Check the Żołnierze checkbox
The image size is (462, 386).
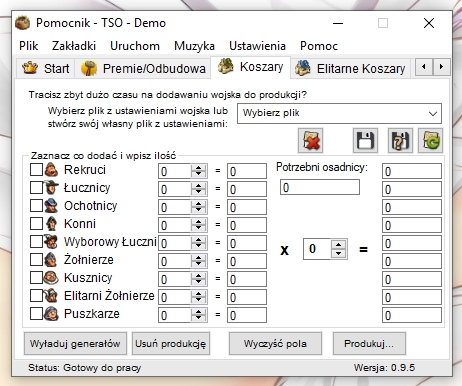tap(36, 259)
